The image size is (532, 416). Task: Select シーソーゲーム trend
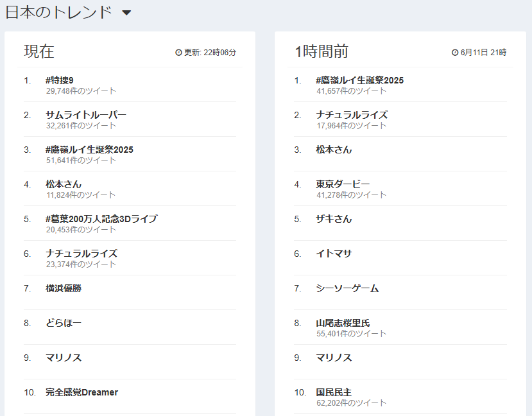click(x=347, y=288)
